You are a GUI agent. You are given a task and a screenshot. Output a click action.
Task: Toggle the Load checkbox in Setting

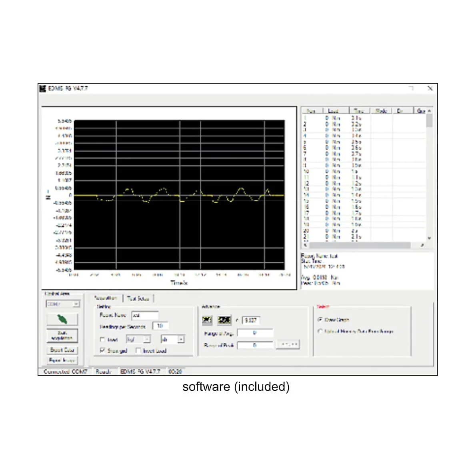pos(102,339)
